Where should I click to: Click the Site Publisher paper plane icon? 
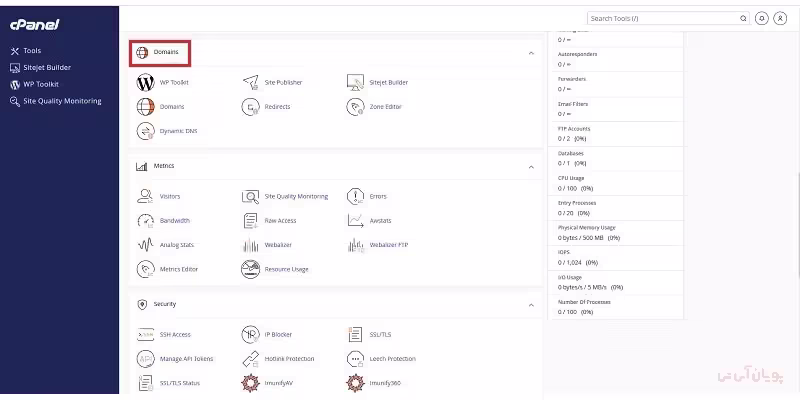250,82
